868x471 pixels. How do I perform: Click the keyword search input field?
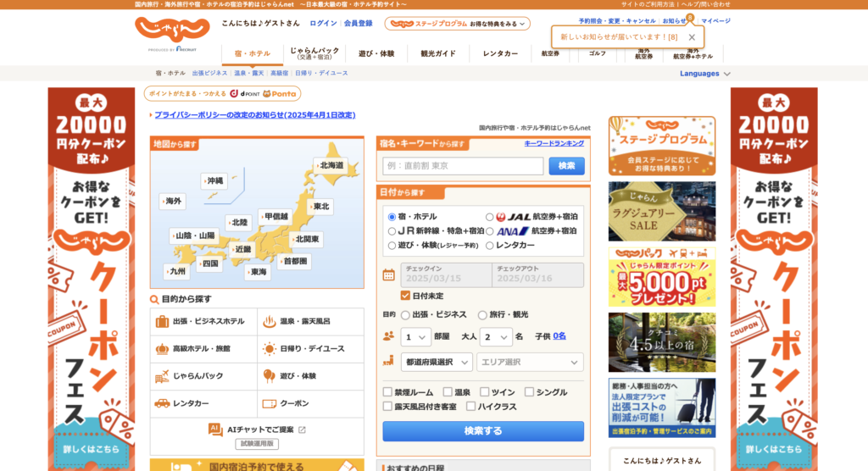pyautogui.click(x=463, y=165)
